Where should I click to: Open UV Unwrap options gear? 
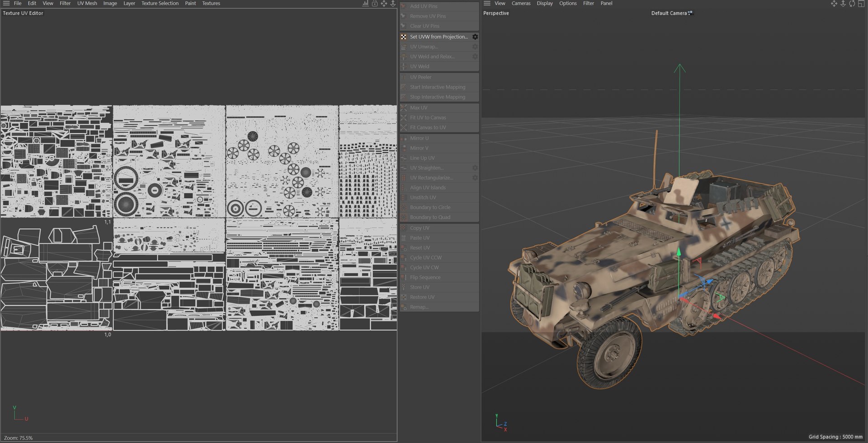click(x=475, y=47)
